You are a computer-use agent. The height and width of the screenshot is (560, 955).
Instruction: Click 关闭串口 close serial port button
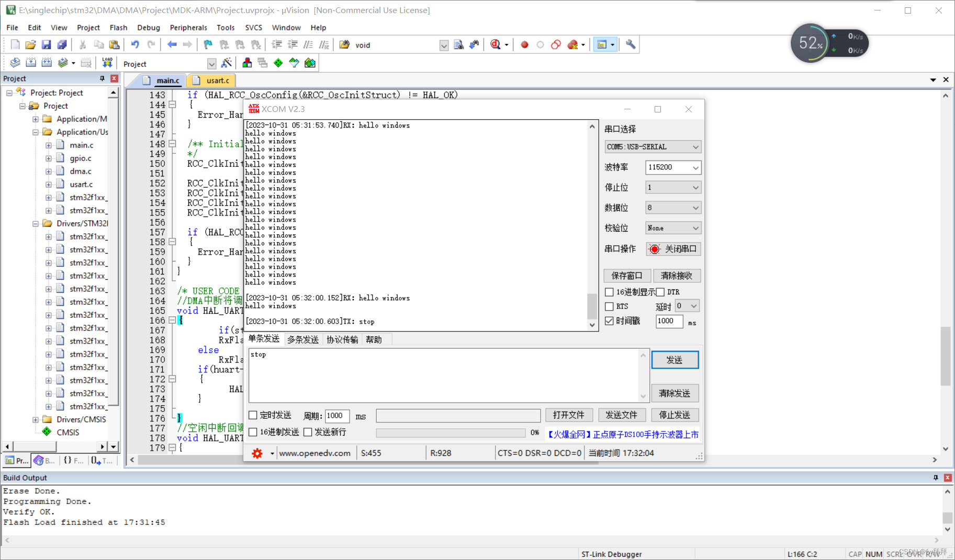point(673,249)
